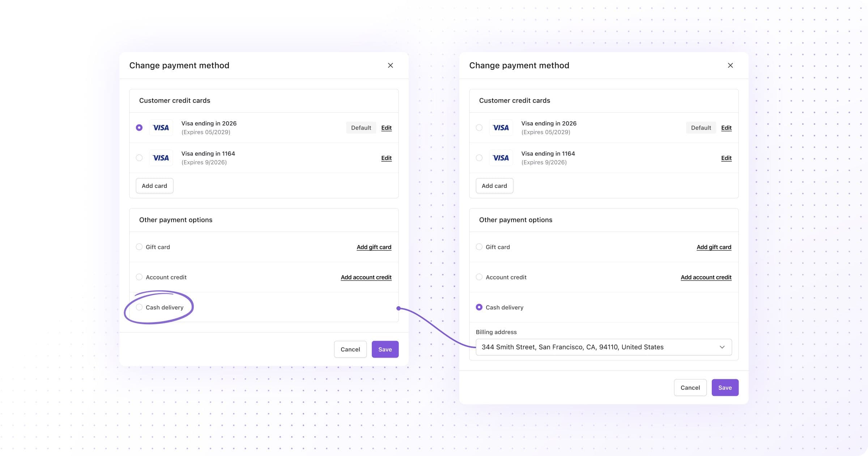
Task: Edit Visa ending in 1164, right dialog
Action: (x=726, y=158)
